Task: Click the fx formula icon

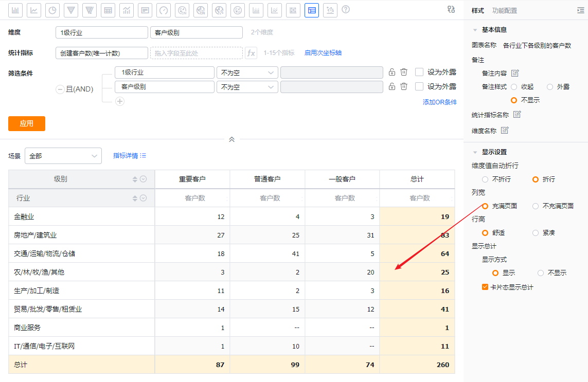Action: pyautogui.click(x=251, y=53)
